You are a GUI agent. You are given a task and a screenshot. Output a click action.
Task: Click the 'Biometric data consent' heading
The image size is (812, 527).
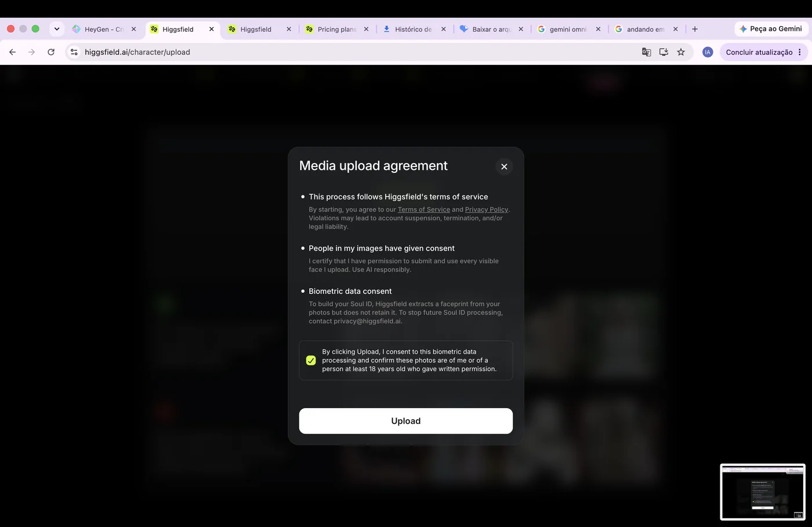point(350,291)
